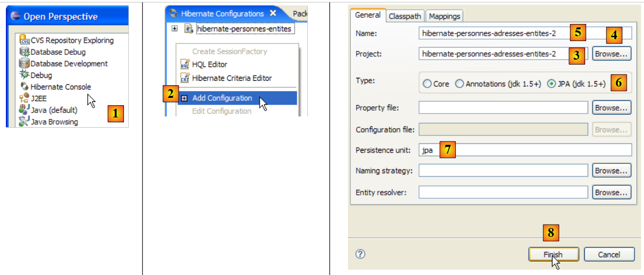Select the Database Debug perspective icon
The image size is (644, 275).
click(x=24, y=52)
